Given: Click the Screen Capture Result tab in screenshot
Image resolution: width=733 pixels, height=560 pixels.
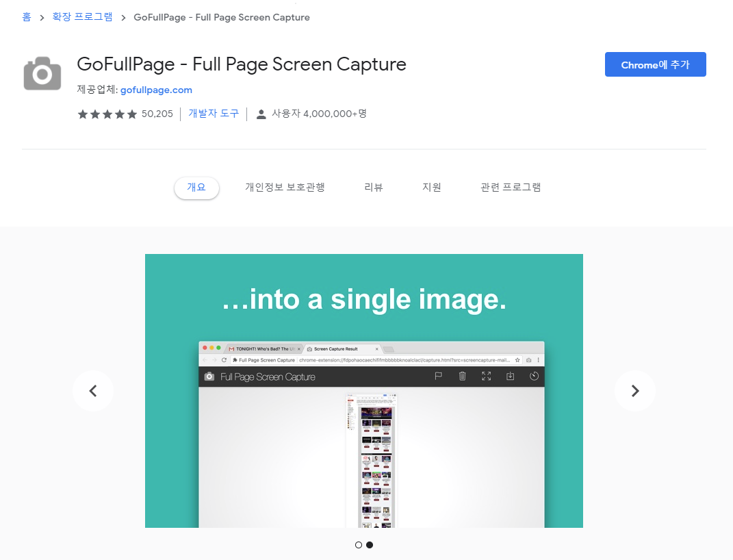Looking at the screenshot, I should coord(343,348).
